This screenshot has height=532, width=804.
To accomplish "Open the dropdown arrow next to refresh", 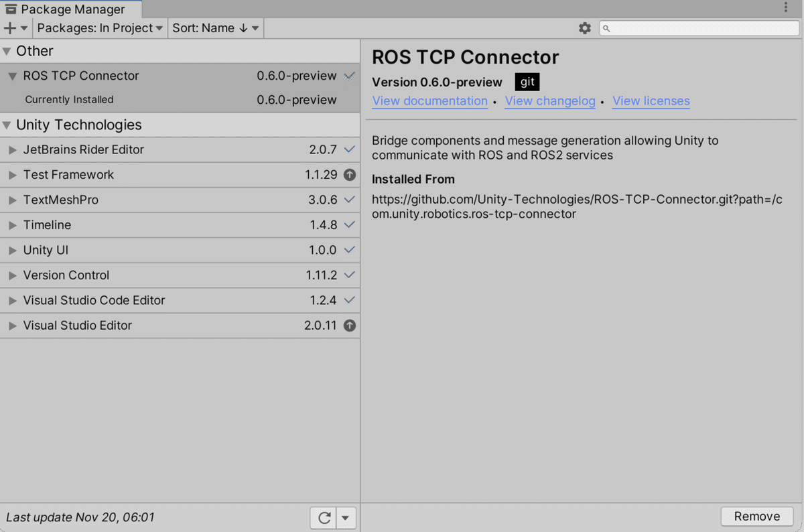I will pos(346,517).
